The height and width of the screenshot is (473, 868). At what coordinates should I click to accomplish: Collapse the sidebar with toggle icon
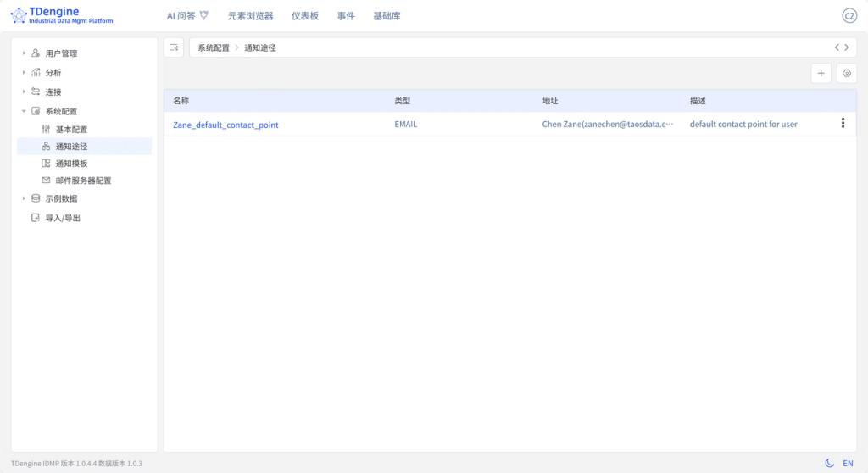174,47
